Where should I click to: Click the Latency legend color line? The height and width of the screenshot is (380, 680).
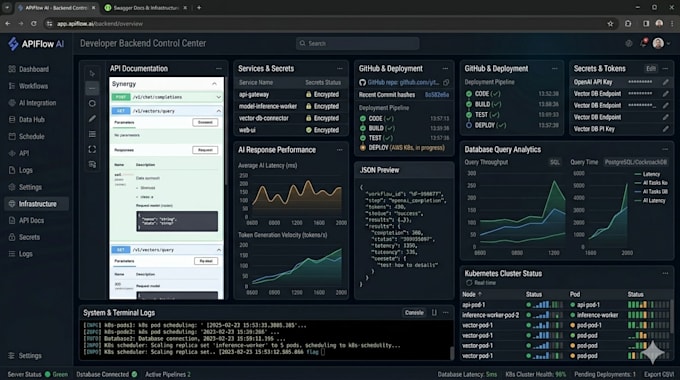(638, 174)
